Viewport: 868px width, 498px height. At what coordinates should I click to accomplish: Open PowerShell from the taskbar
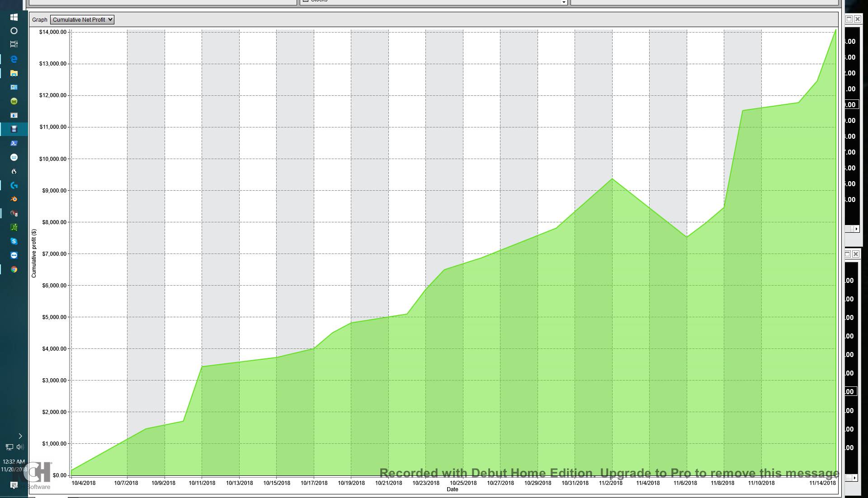click(14, 143)
